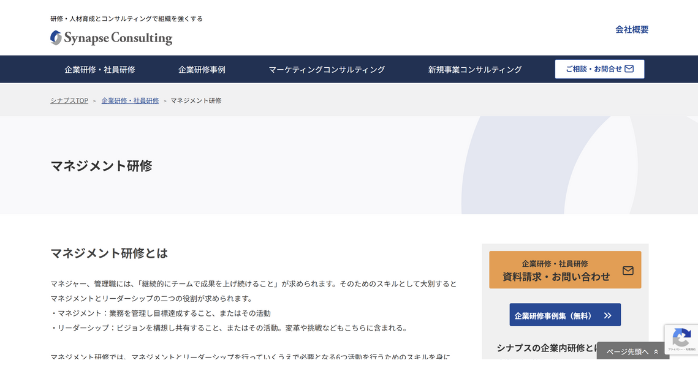Open the 会社概要 link in header
Image resolution: width=698 pixels, height=365 pixels.
point(632,30)
